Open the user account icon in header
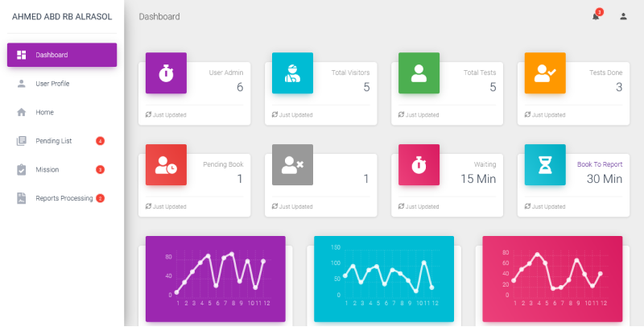644x327 pixels. (x=623, y=16)
